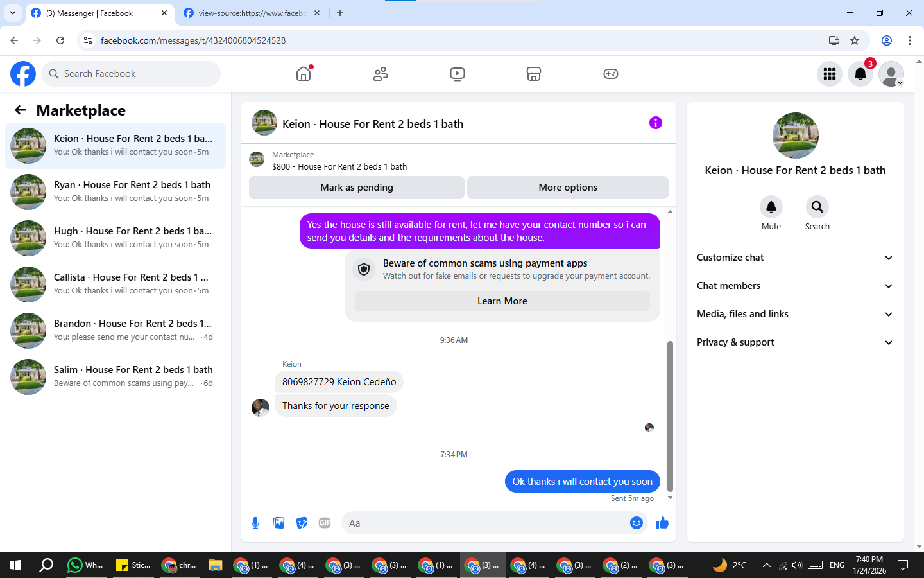The image size is (924, 578).
Task: Open the Windows Start button
Action: (15, 565)
